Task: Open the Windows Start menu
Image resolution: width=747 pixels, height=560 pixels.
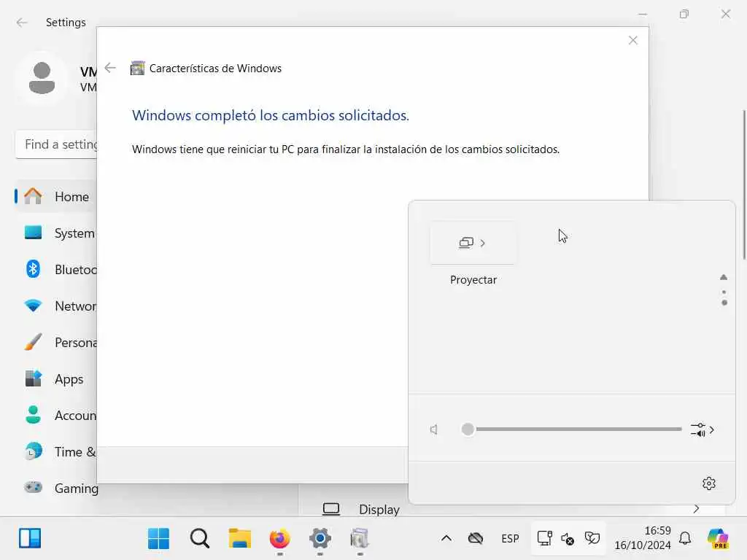Action: point(158,539)
